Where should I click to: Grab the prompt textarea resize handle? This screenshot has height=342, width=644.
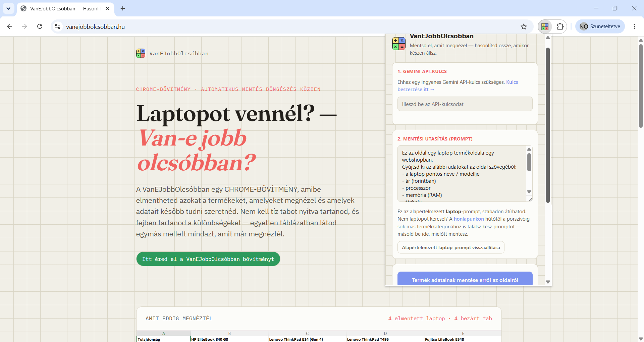click(530, 199)
